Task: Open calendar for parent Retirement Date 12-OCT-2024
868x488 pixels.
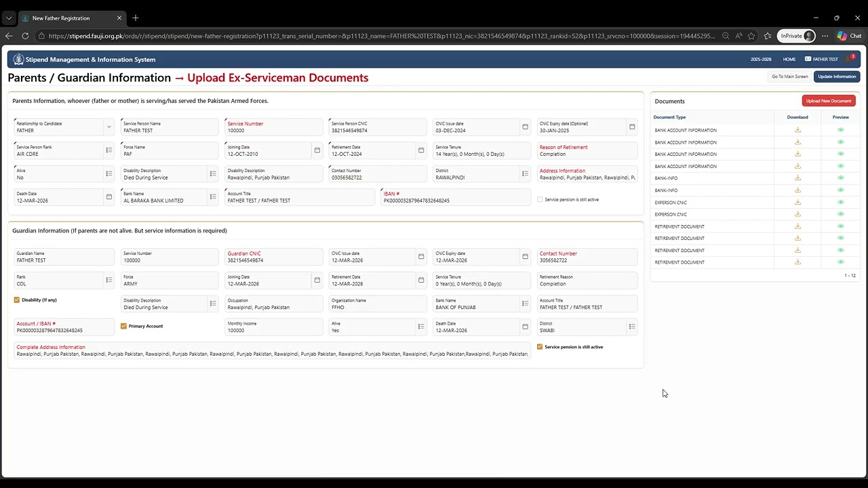Action: tap(421, 150)
